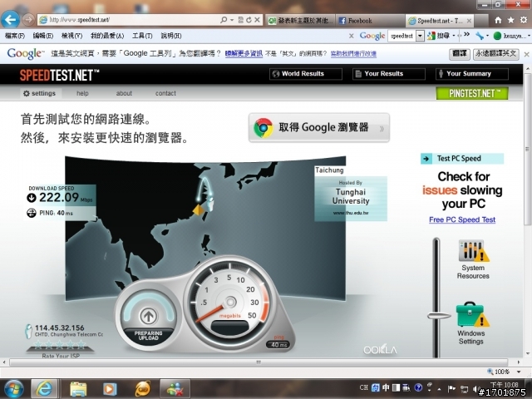Open Windows Explorer folder on taskbar
Screen dimensions: 532x399
[78, 389]
